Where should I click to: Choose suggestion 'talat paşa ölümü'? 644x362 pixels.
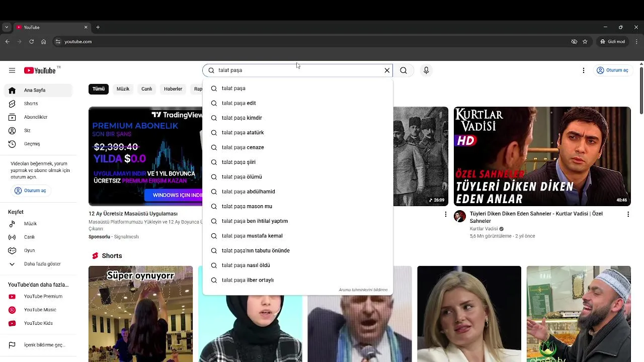297,177
